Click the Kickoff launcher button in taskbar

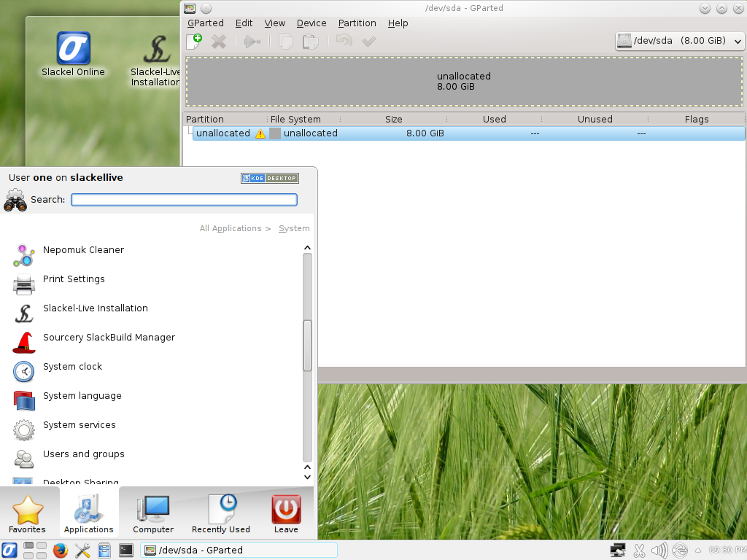(x=10, y=551)
